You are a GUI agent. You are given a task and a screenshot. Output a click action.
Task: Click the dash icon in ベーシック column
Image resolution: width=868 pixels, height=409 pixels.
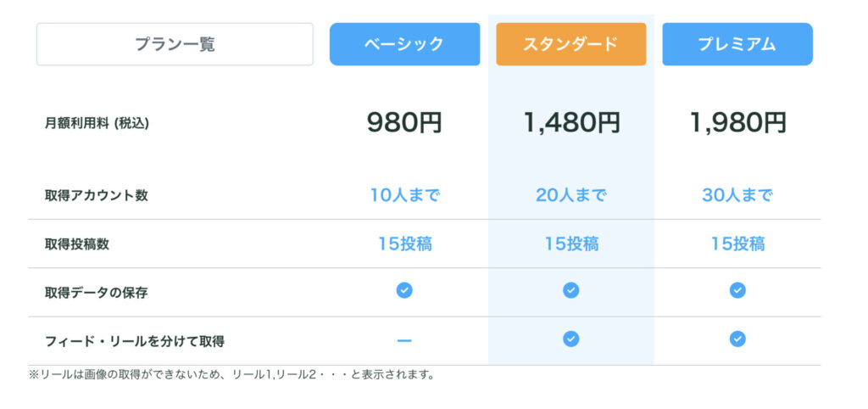tap(404, 340)
